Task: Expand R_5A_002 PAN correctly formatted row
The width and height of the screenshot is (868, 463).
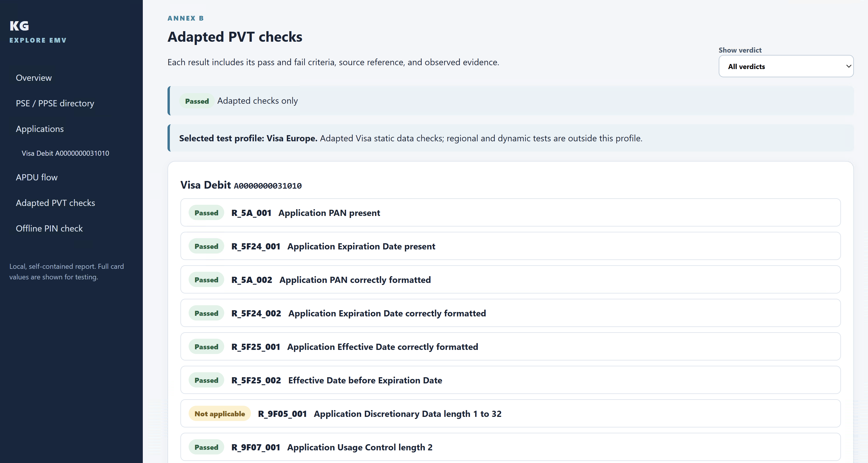Action: point(510,280)
